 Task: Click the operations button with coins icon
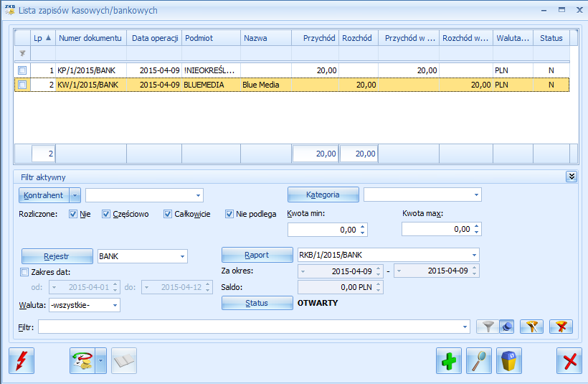[x=82, y=360]
